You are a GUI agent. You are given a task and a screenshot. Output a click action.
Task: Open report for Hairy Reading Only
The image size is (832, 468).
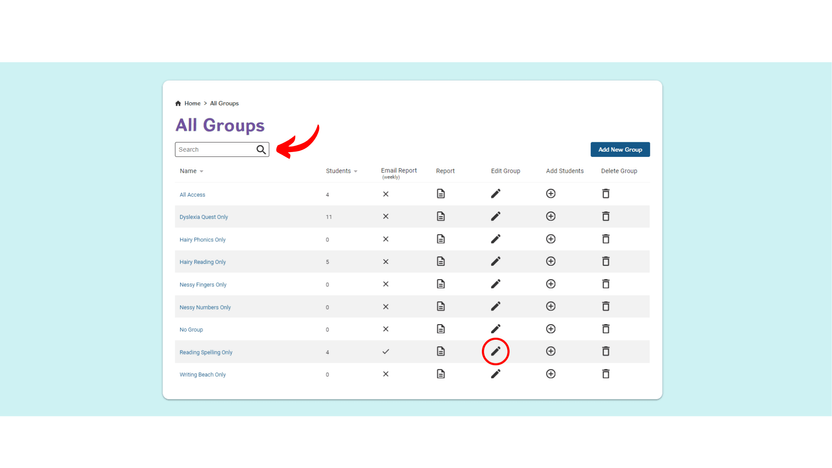click(441, 261)
